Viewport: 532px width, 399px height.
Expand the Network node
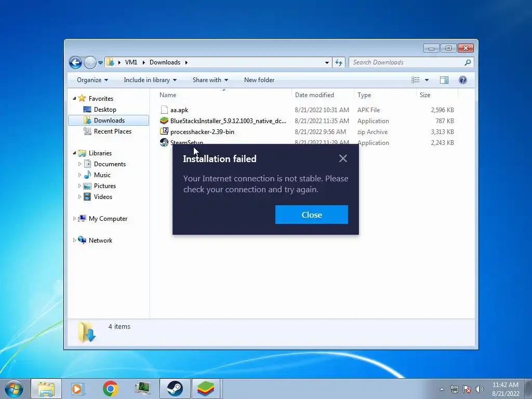74,240
